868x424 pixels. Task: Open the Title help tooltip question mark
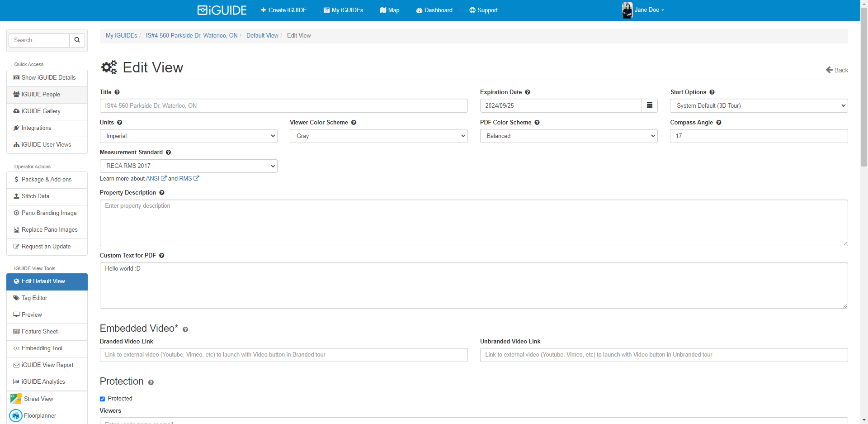coord(117,92)
